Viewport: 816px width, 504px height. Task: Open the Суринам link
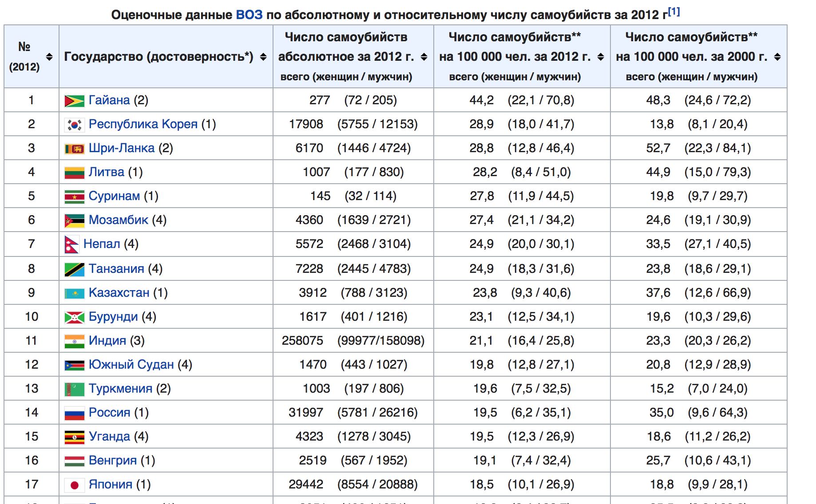pyautogui.click(x=115, y=196)
